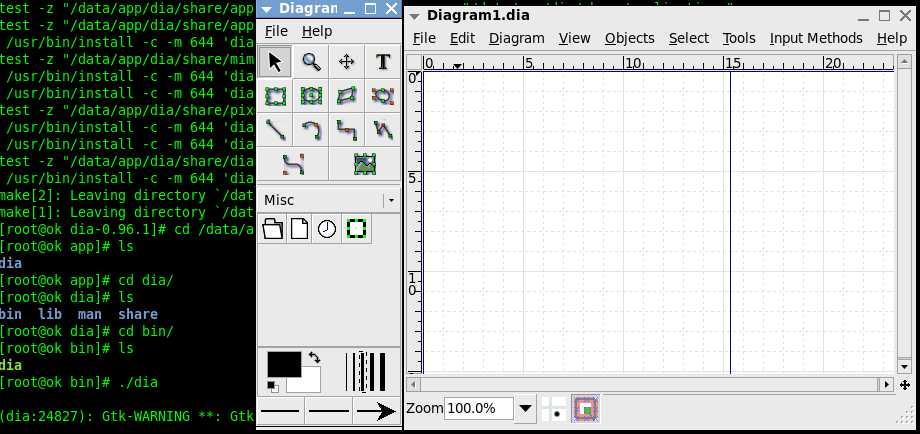Open the Input Methods menu
The width and height of the screenshot is (920, 434).
click(816, 38)
